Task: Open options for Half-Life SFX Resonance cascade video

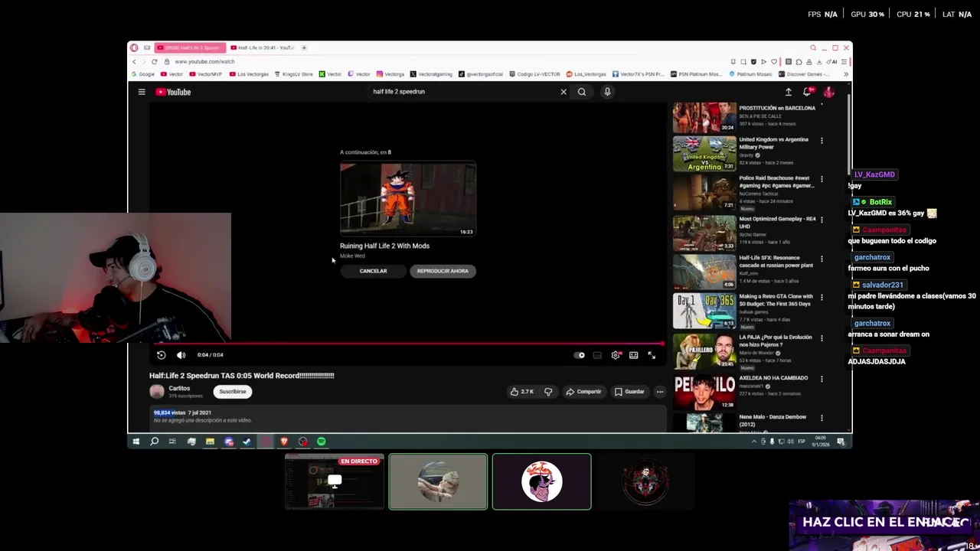Action: pos(822,259)
